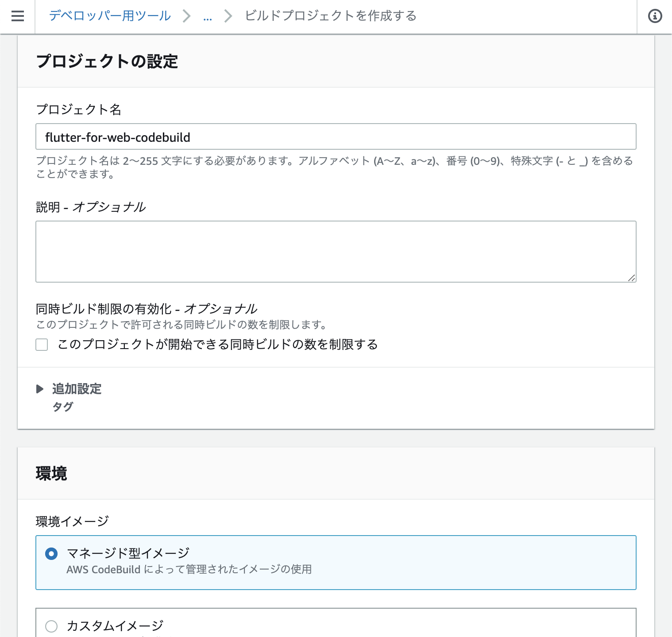This screenshot has height=637, width=672.
Task: Click the information icon in the top bar
Action: [x=655, y=16]
